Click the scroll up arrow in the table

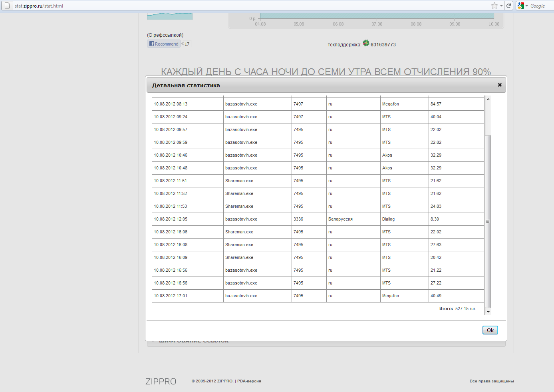488,99
